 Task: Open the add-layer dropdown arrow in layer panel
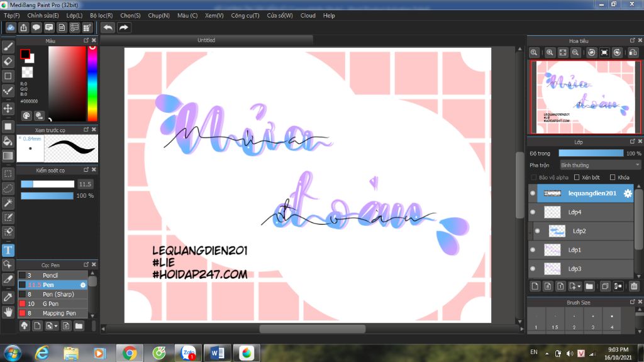coord(579,286)
